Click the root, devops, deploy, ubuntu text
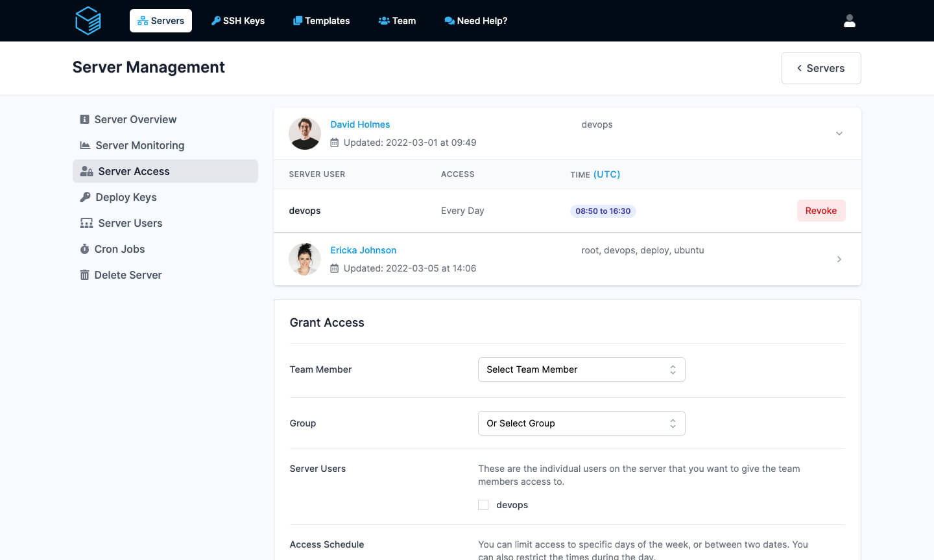The width and height of the screenshot is (934, 560). pyautogui.click(x=643, y=250)
